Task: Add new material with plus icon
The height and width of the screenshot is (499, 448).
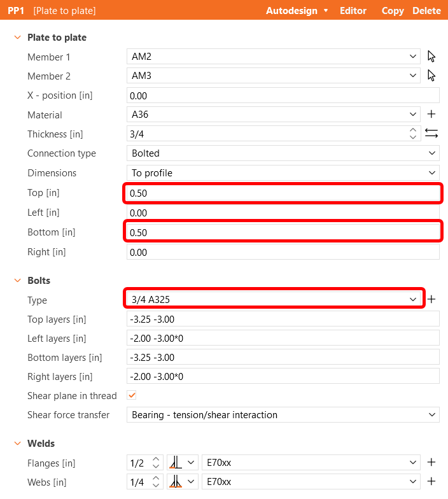Action: click(431, 115)
